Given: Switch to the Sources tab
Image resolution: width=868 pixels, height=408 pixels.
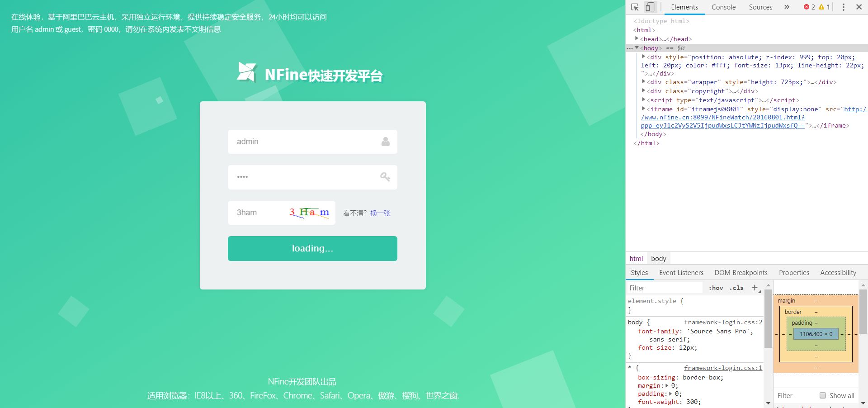Looking at the screenshot, I should tap(760, 7).
